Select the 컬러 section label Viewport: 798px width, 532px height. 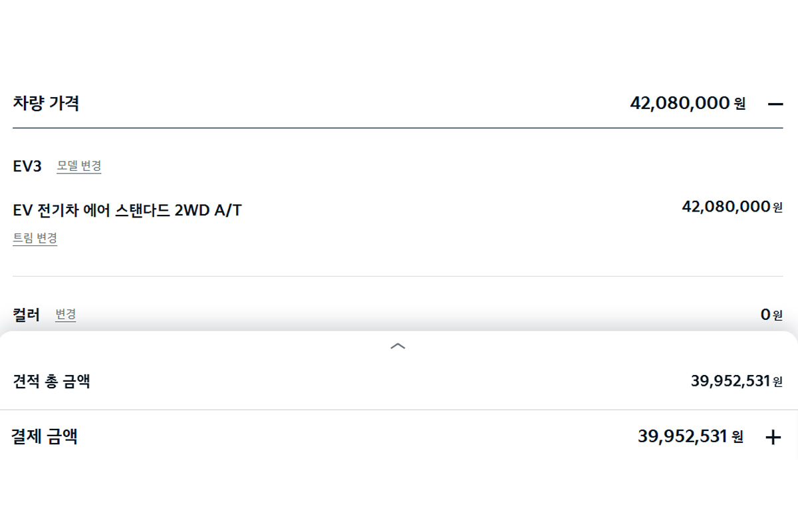point(26,315)
